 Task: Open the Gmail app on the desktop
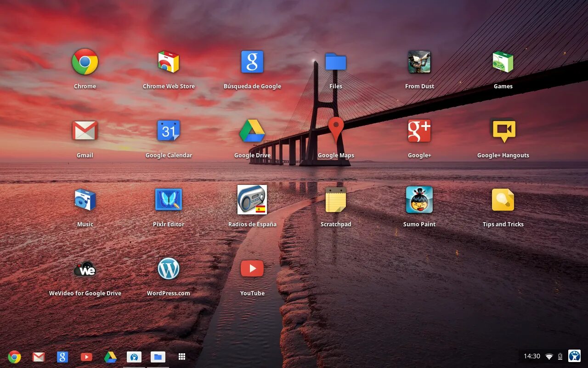85,131
